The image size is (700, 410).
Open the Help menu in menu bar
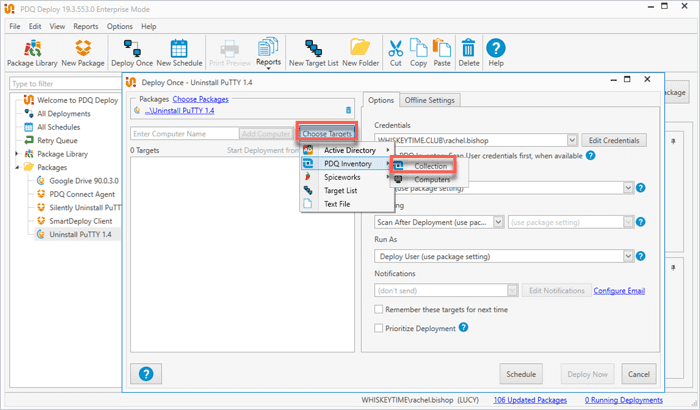pos(149,26)
